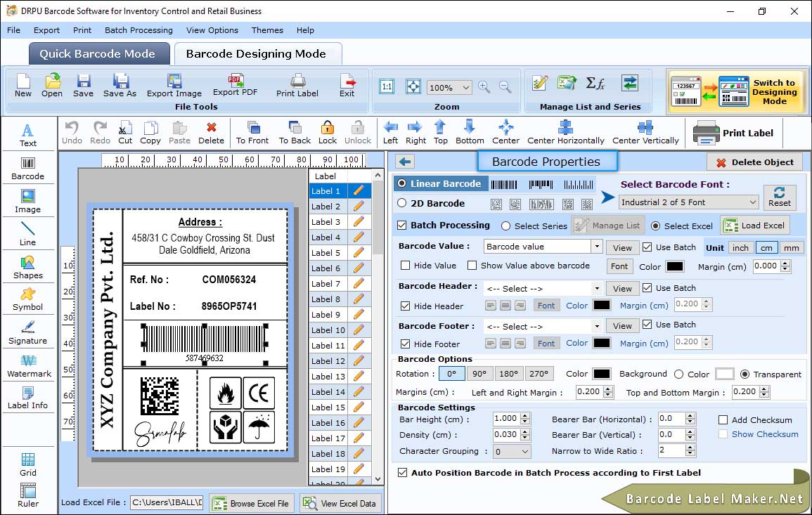
Task: Open the Themes menu
Action: tap(267, 30)
